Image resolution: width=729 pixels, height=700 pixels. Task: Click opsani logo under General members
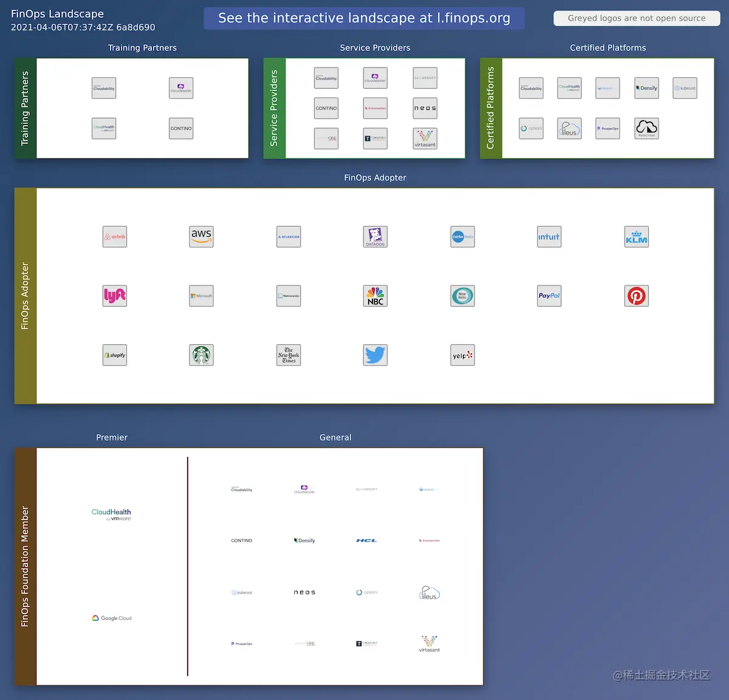367,593
